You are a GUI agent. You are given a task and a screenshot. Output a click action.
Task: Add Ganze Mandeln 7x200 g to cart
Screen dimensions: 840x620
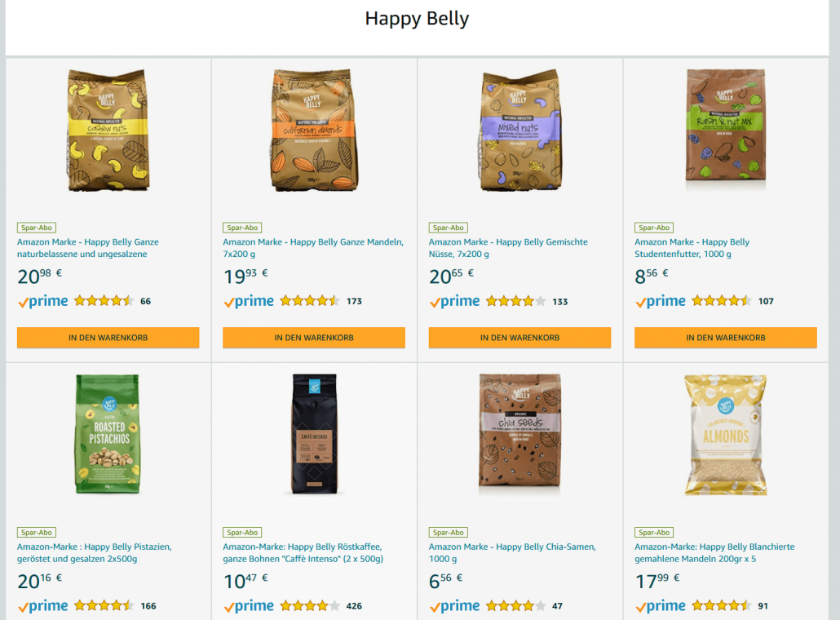(314, 338)
